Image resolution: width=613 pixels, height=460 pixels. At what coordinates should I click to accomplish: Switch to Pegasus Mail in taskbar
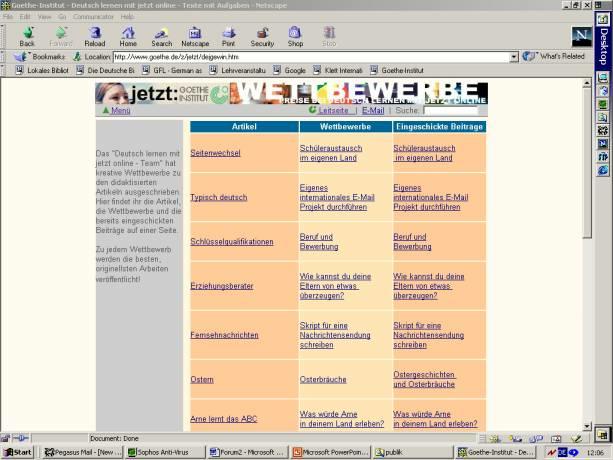[80, 452]
